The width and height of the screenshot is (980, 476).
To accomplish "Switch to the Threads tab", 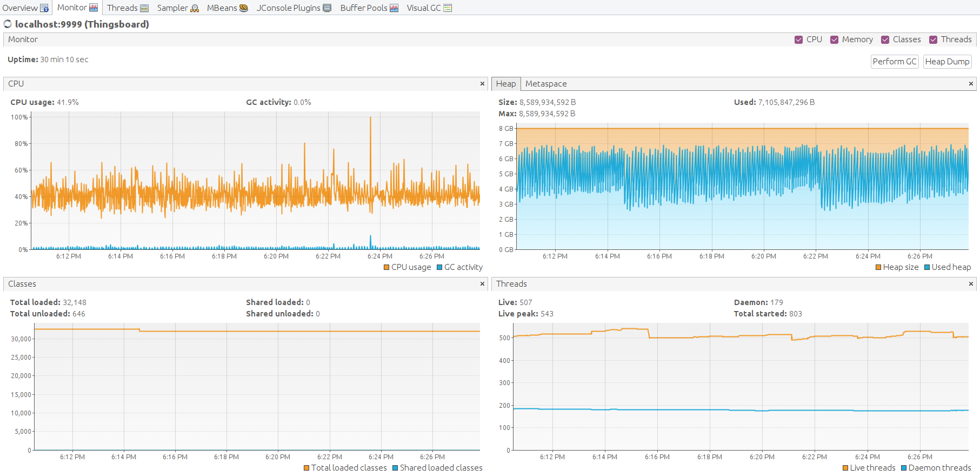I will pyautogui.click(x=127, y=8).
